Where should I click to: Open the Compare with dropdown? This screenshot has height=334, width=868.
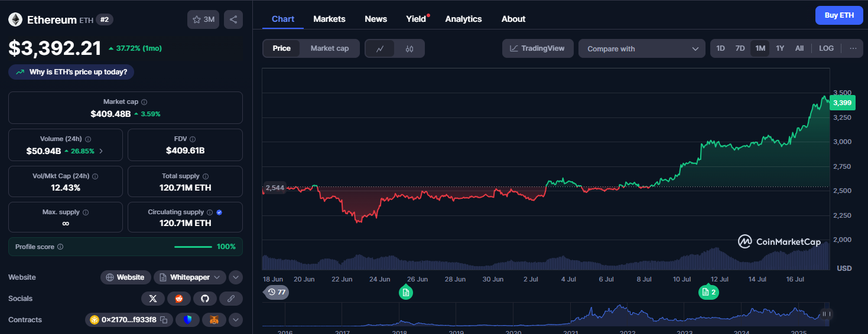(642, 48)
